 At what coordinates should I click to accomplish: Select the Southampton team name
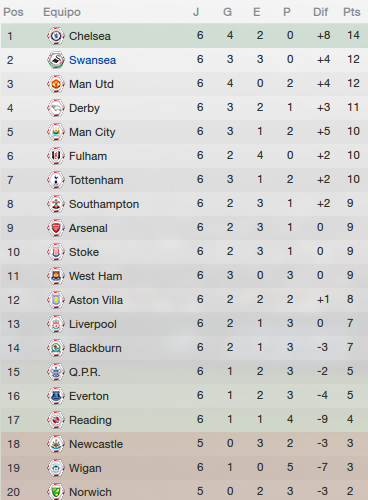(104, 204)
